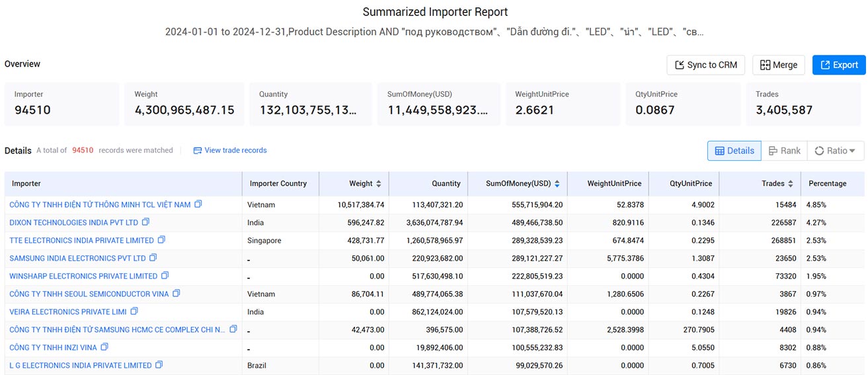Click the QtyUnitPrice column header
Image resolution: width=868 pixels, height=375 pixels.
click(684, 184)
